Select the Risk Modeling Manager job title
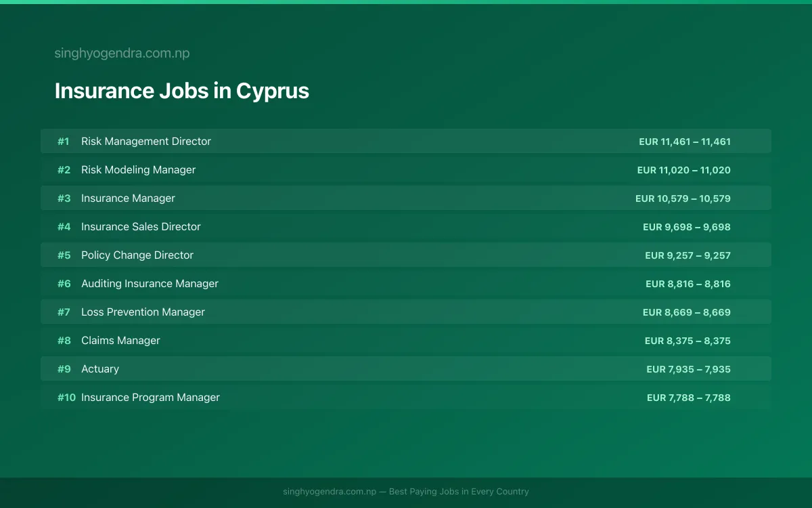This screenshot has width=812, height=508. click(138, 170)
